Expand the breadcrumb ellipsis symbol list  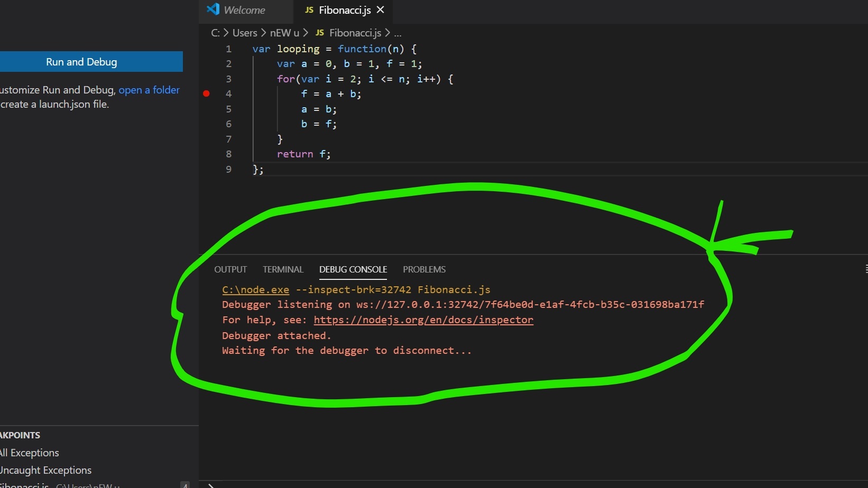pos(398,33)
